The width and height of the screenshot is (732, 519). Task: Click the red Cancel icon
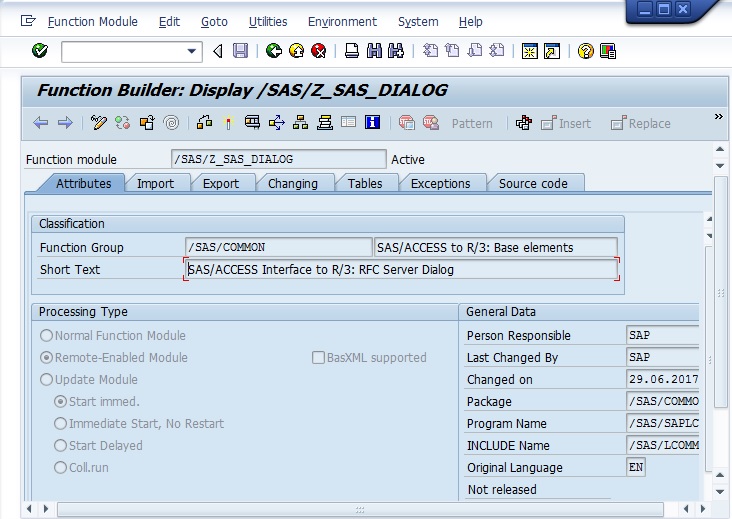[318, 50]
